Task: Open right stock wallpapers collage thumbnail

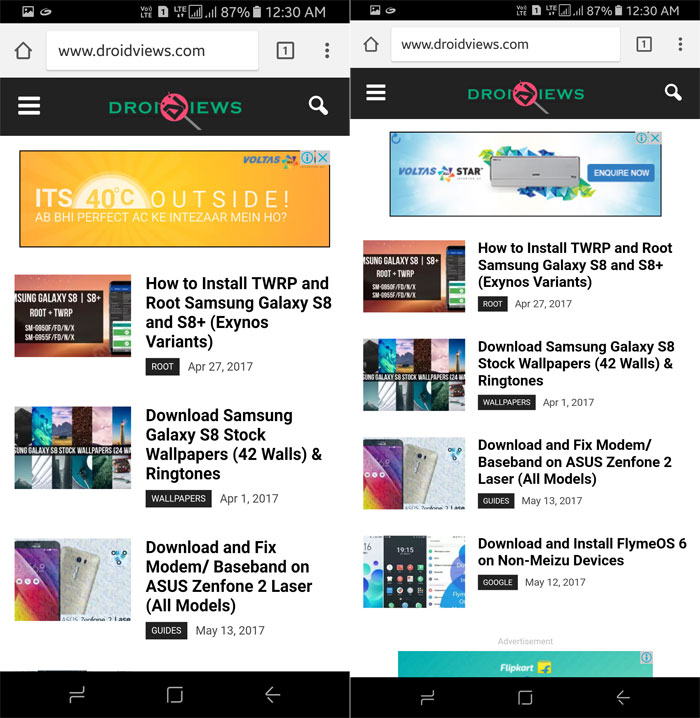Action: click(414, 375)
